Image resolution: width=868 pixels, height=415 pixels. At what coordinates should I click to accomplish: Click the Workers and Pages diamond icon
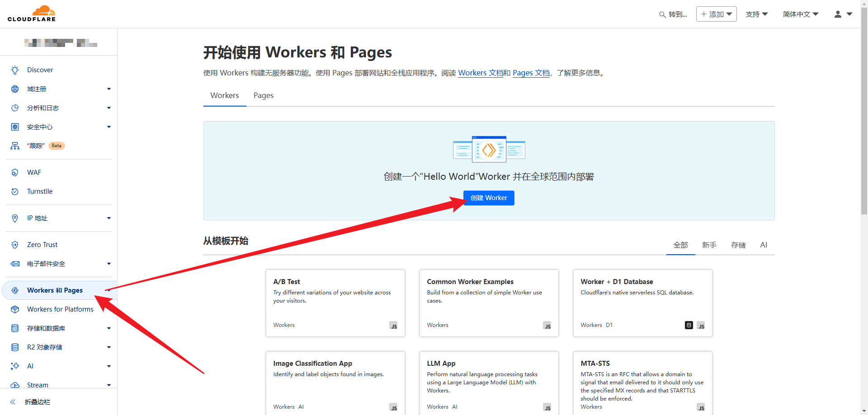[15, 290]
